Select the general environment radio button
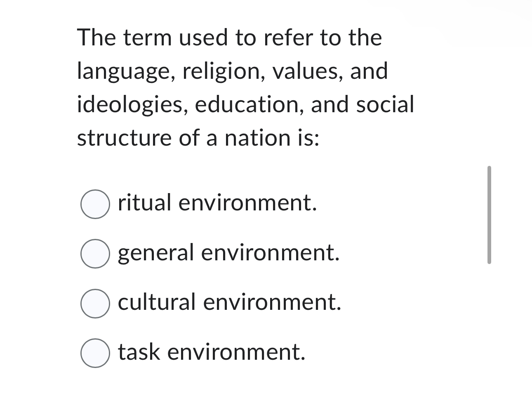This screenshot has height=394, width=532. tap(95, 254)
